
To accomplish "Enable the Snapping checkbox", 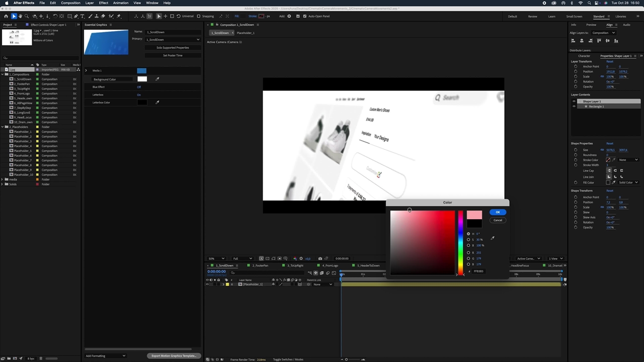I will point(198,16).
